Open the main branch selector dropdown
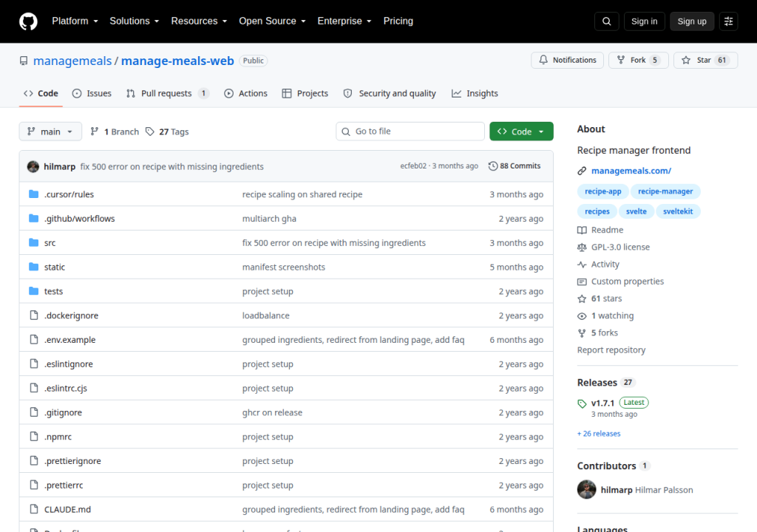Image resolution: width=757 pixels, height=532 pixels. click(x=50, y=132)
